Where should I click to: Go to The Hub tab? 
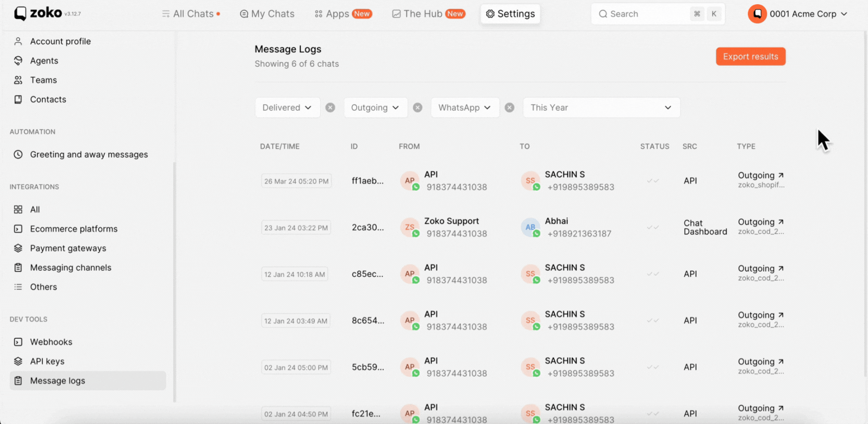(x=428, y=14)
